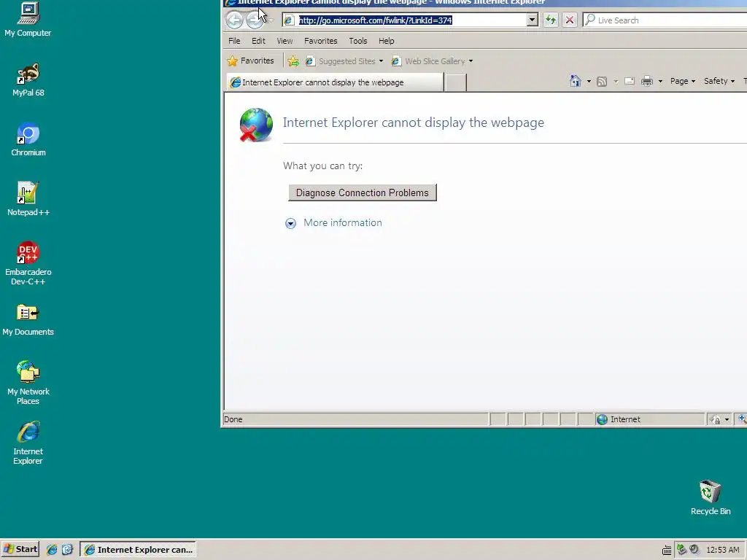Viewport: 747px width, 560px height.
Task: Expand the Web Slice Gallery dropdown
Action: tap(471, 61)
